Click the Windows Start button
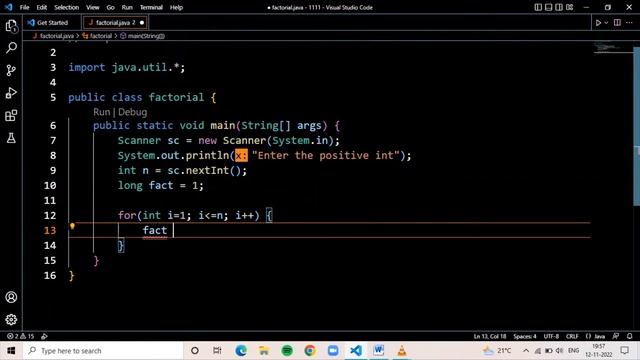 click(x=11, y=351)
